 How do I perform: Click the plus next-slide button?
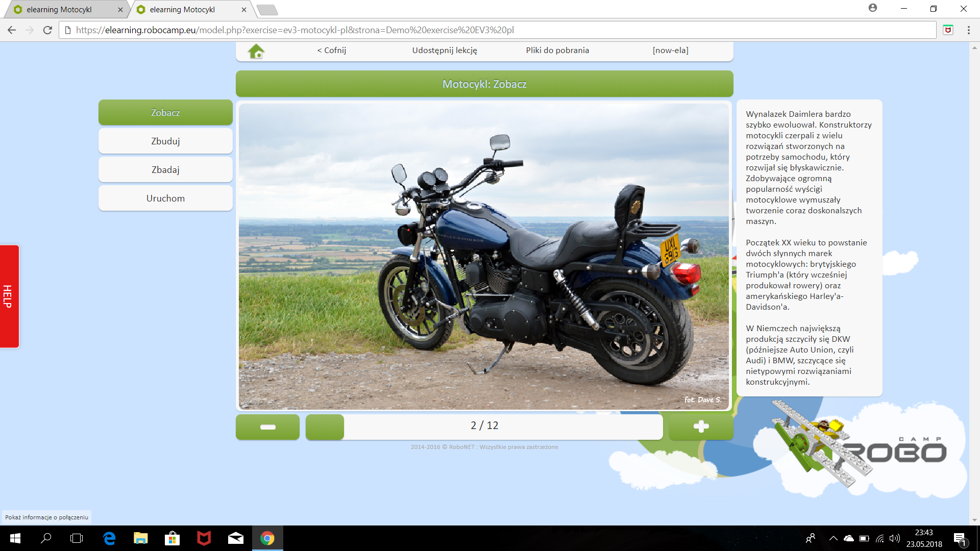[x=701, y=427]
